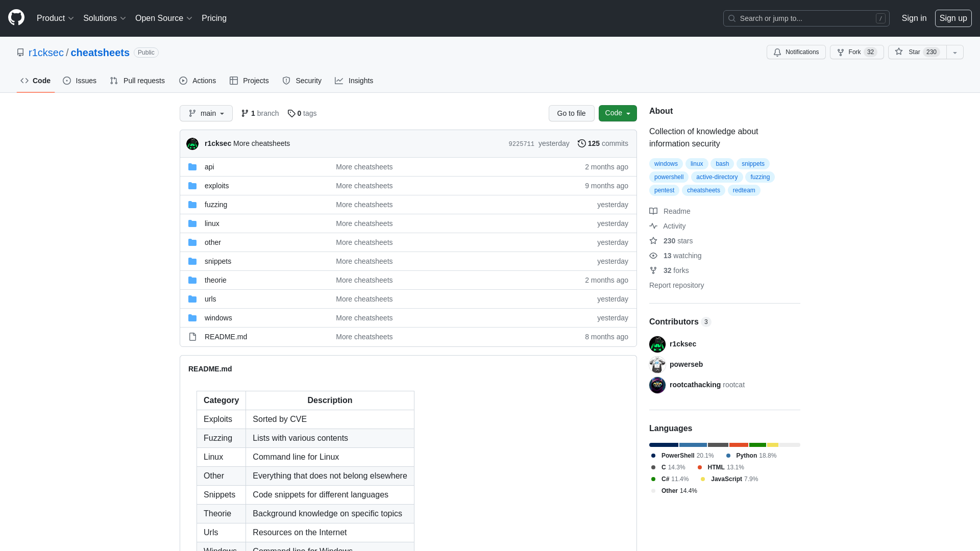
Task: Click the star icon in Star button
Action: [x=899, y=52]
